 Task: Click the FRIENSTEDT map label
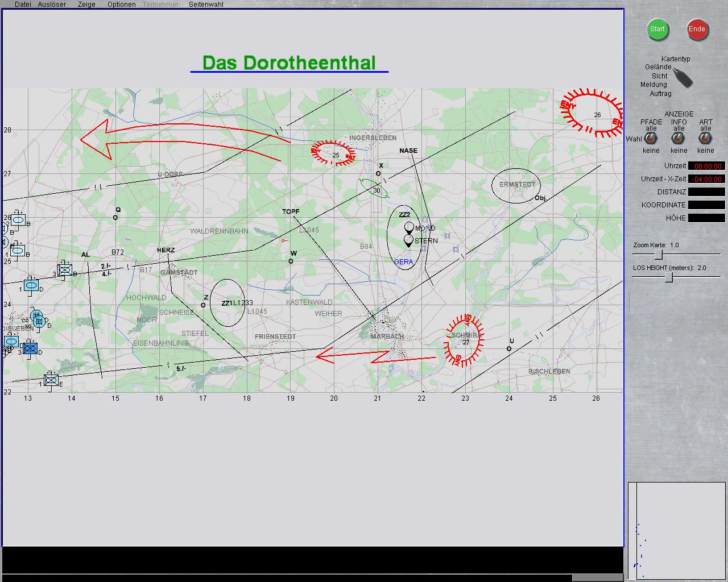coord(275,336)
